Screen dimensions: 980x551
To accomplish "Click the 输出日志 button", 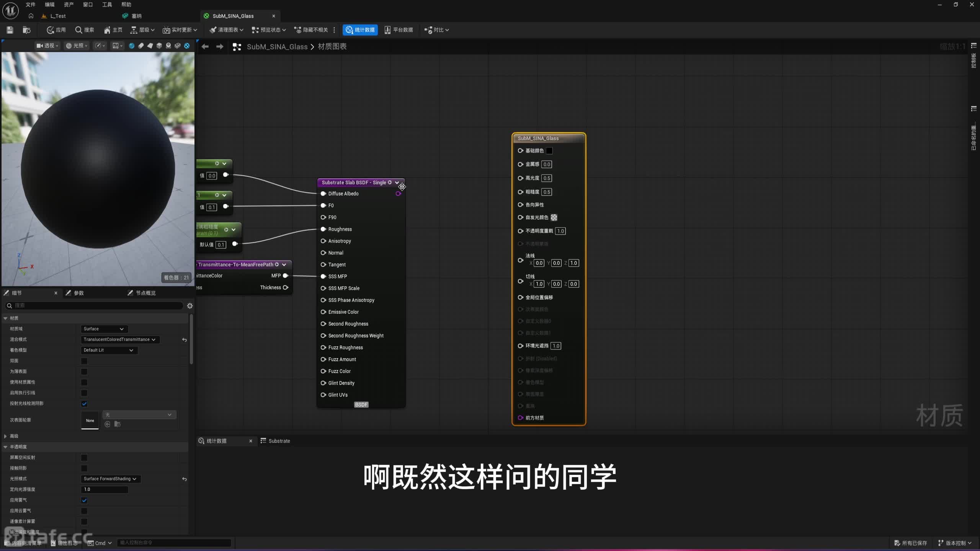I will click(x=64, y=543).
